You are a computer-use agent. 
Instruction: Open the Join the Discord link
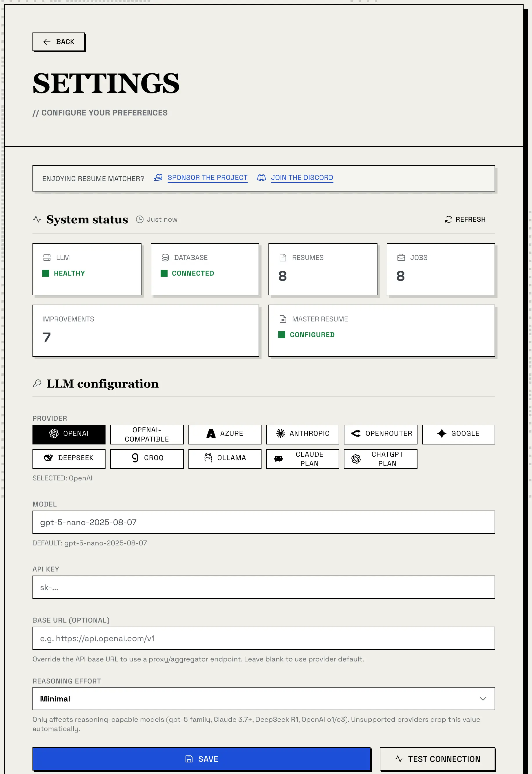tap(302, 178)
